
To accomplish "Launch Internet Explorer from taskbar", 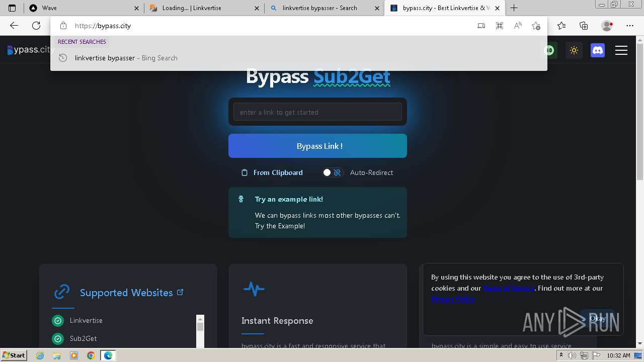I will 40,355.
